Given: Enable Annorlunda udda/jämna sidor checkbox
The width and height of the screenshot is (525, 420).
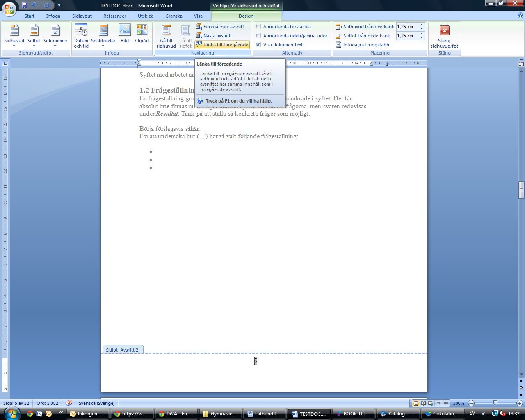Looking at the screenshot, I should [x=258, y=36].
